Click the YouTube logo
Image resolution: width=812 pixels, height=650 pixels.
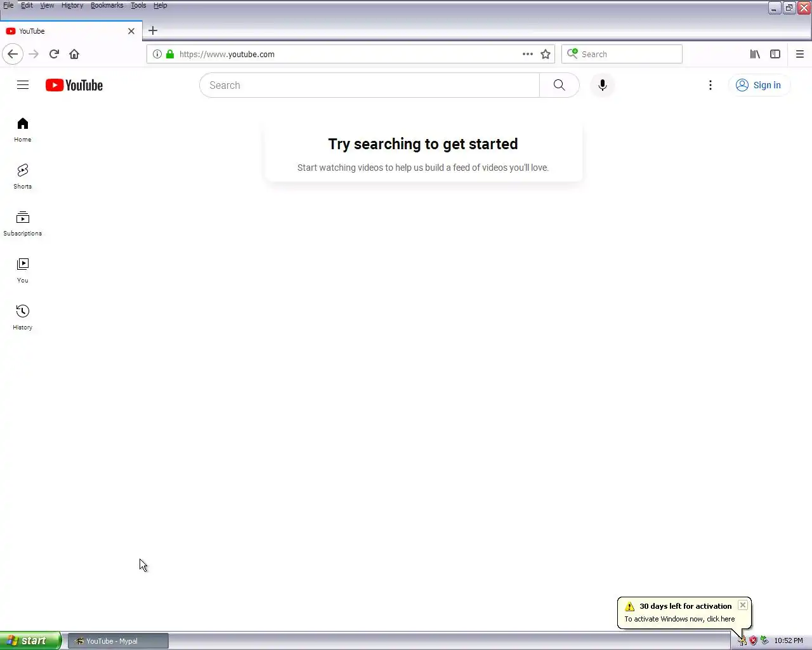[74, 85]
